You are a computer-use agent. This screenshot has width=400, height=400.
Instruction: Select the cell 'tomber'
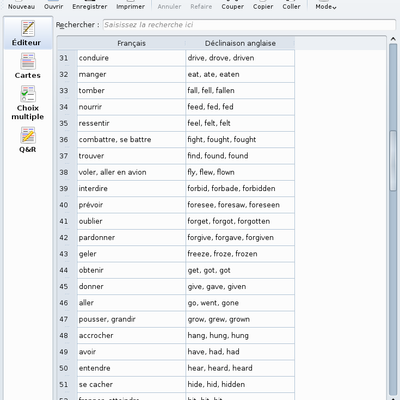click(131, 91)
